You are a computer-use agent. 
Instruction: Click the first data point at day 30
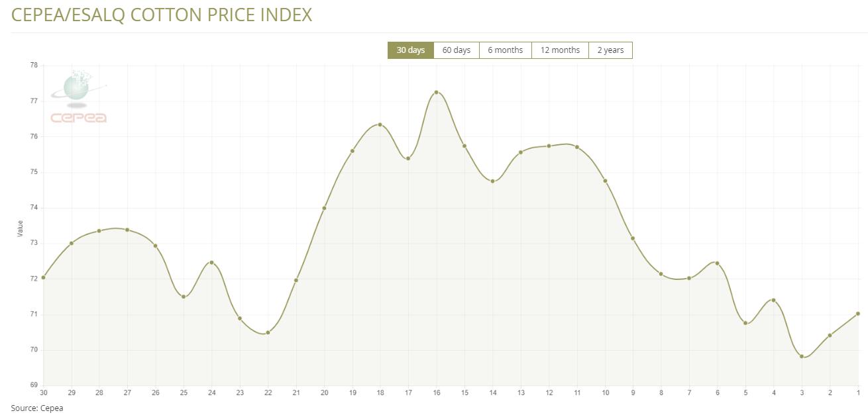[44, 277]
